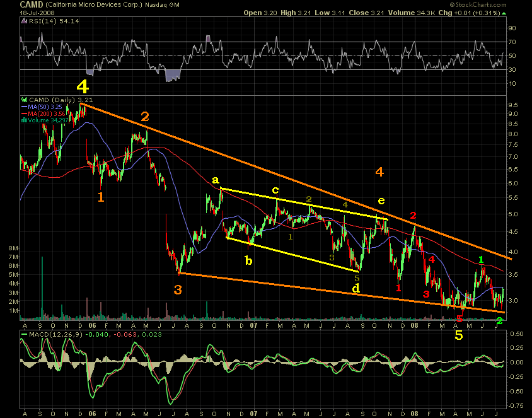Click the green line icon beside MACD(12,26,9)
This screenshot has width=532, height=418.
[x=24, y=335]
